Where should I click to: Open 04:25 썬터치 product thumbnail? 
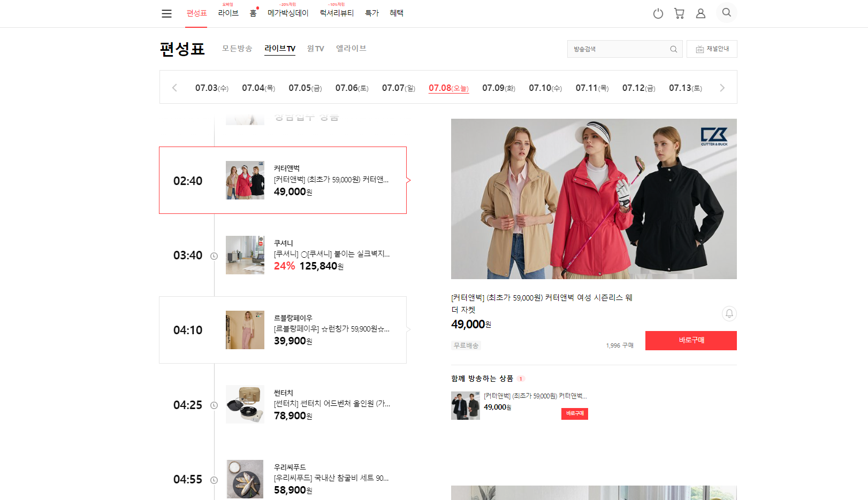click(245, 404)
